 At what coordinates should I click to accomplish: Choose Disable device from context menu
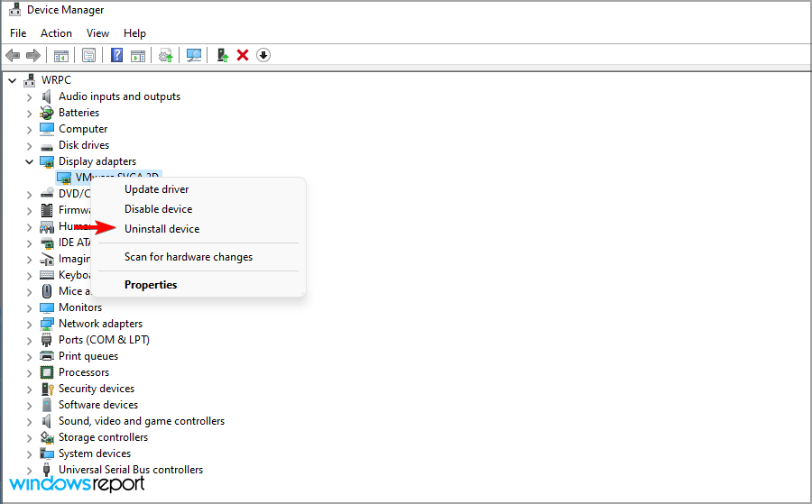198,209
